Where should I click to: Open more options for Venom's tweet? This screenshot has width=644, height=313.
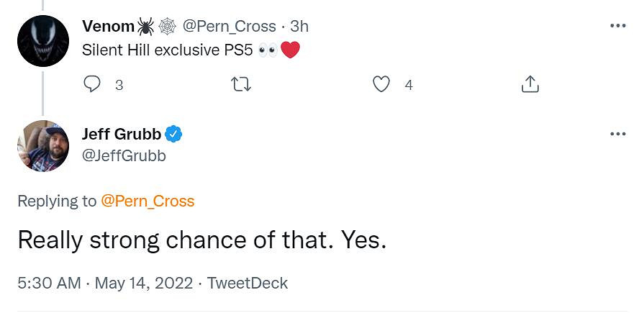tap(617, 26)
